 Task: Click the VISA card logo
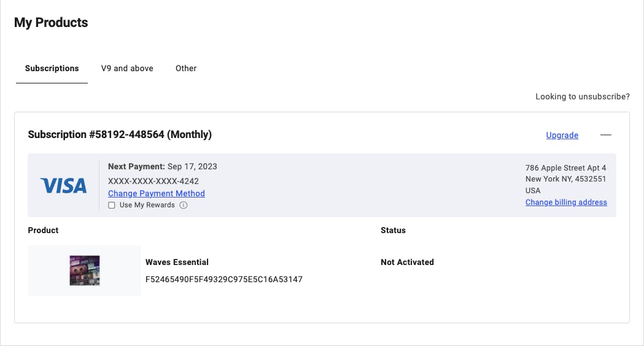click(x=63, y=186)
